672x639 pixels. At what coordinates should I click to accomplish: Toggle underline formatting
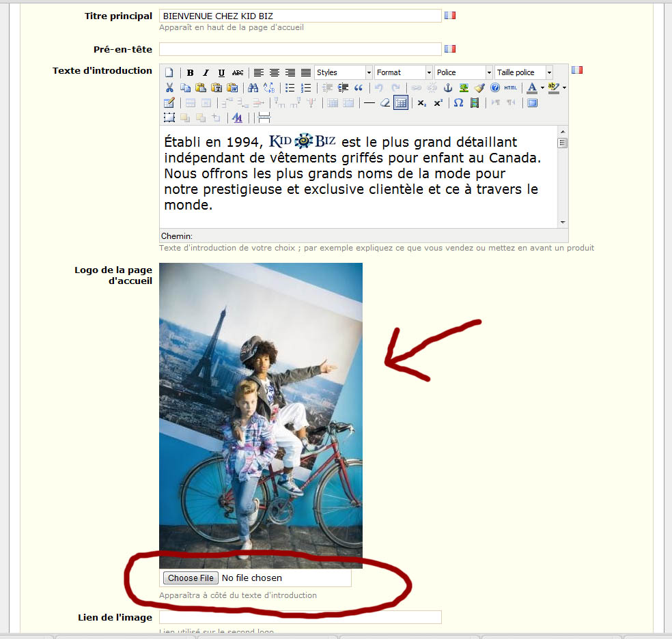(221, 72)
